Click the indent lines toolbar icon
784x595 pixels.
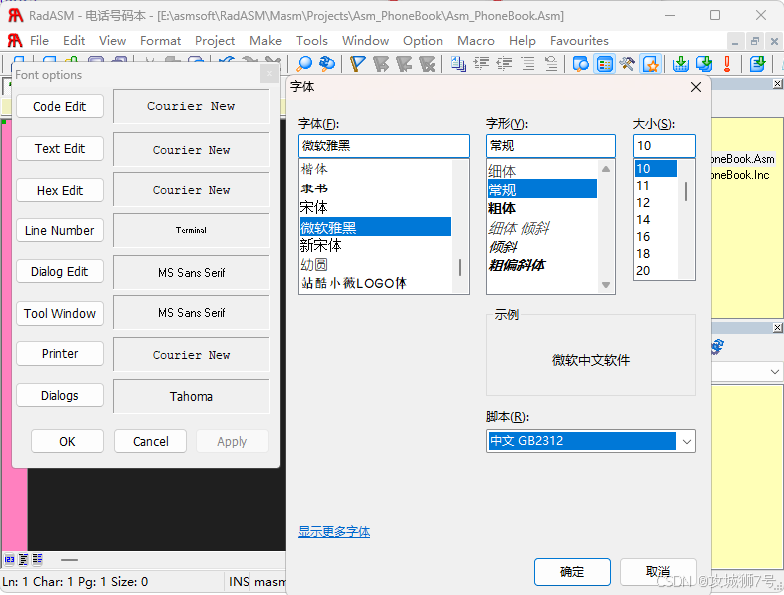[x=482, y=64]
